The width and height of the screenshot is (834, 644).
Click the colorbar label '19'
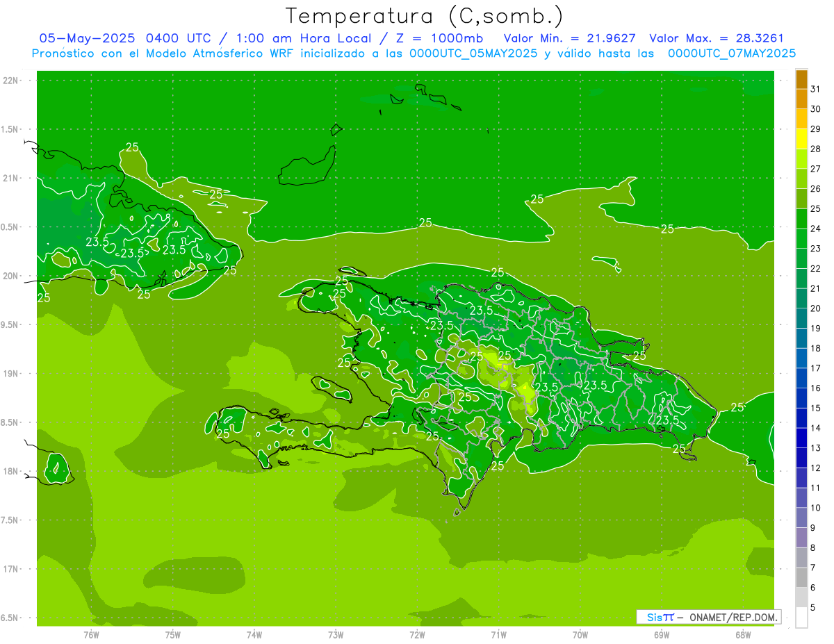pos(816,328)
